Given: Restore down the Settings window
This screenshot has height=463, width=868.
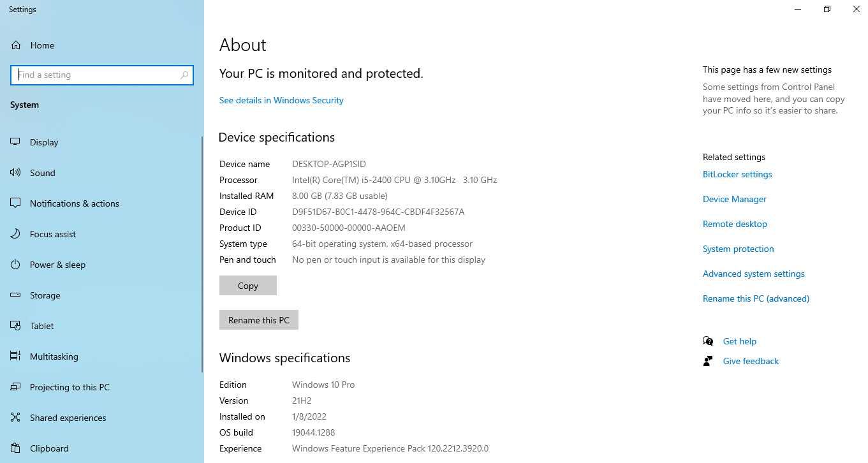Looking at the screenshot, I should point(827,10).
